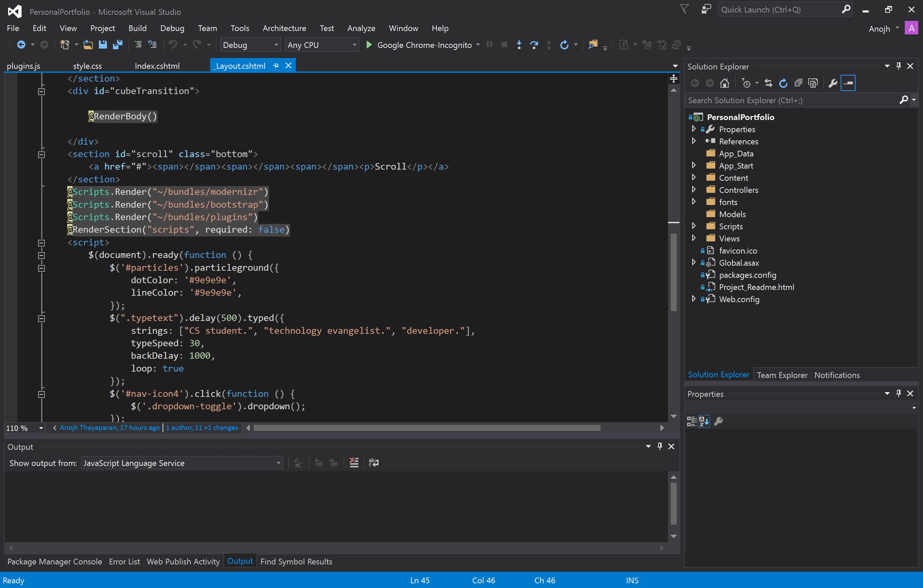Image resolution: width=923 pixels, height=588 pixels.
Task: Open the Any CPU platform dropdown
Action: (x=355, y=45)
